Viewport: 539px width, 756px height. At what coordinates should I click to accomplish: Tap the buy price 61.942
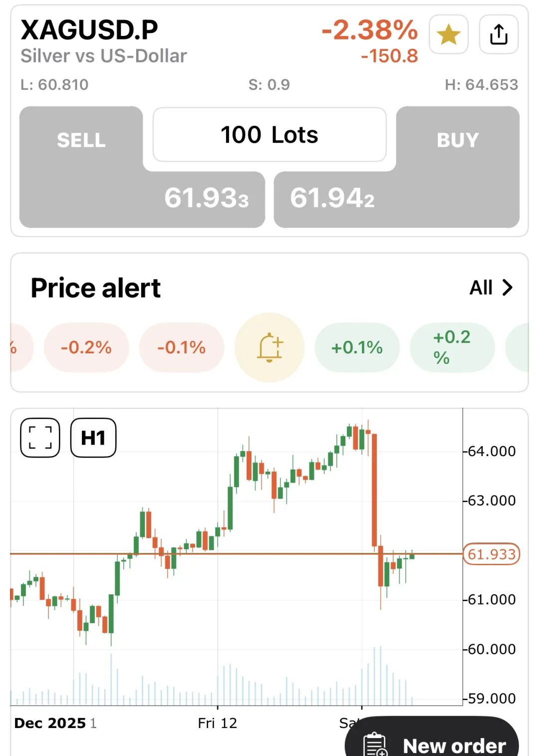point(332,198)
